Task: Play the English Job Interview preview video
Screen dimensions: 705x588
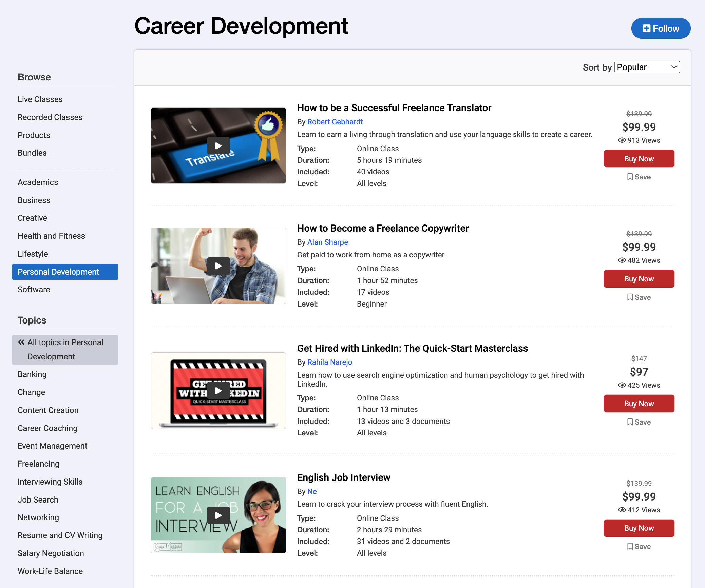Action: [218, 515]
